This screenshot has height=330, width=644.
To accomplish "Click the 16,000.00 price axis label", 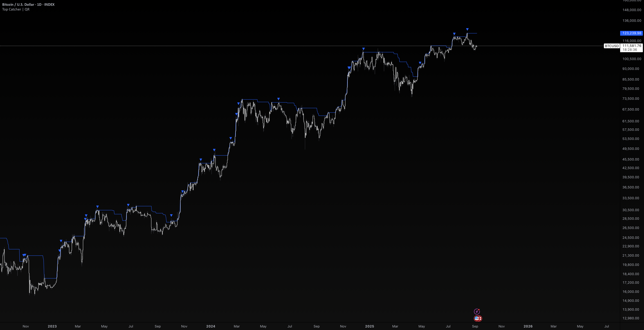I will 631,292.
